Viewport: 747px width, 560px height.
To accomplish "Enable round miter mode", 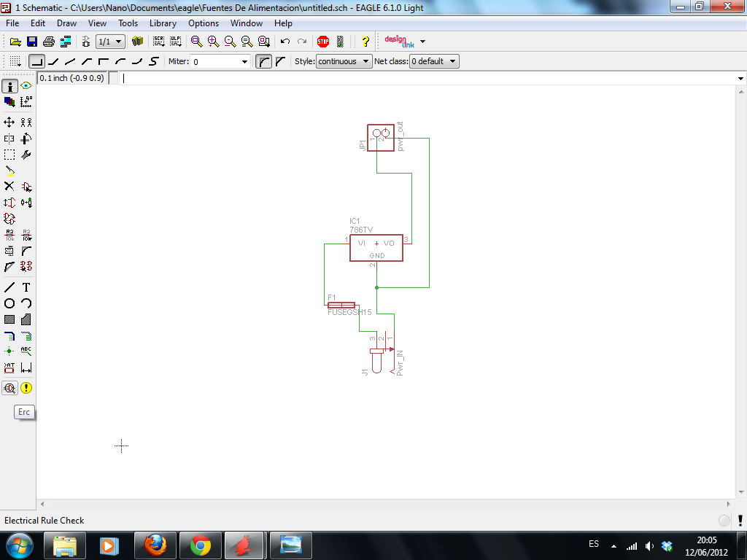I will click(263, 61).
